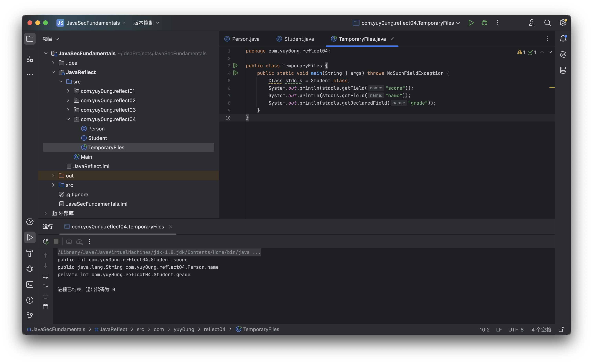Toggle scroll to end in console
Viewport: 593px width, 364px height.
[45, 286]
